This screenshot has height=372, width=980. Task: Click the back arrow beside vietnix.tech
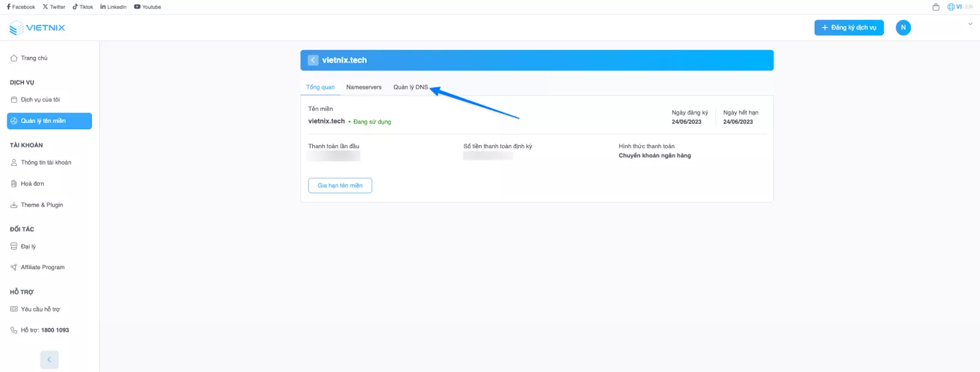(313, 60)
